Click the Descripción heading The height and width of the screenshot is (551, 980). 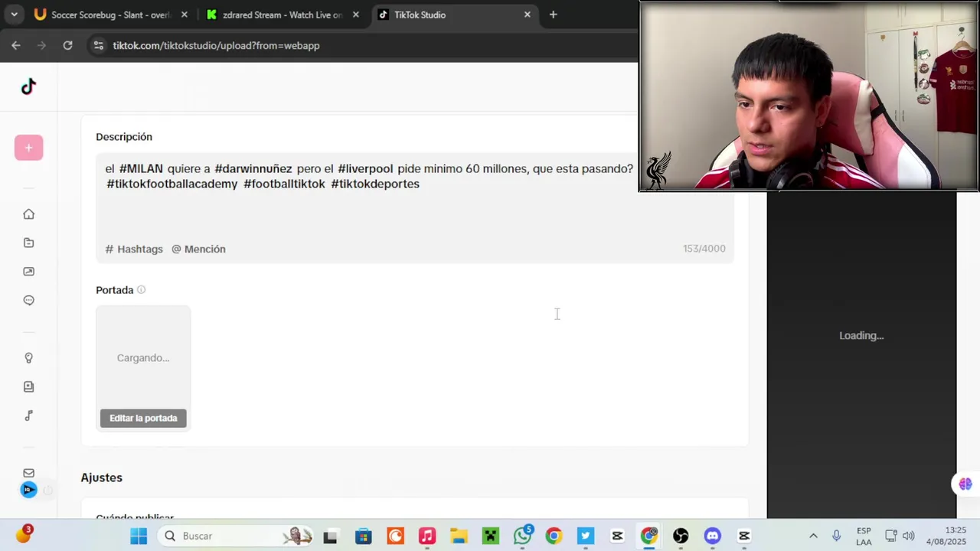point(124,137)
